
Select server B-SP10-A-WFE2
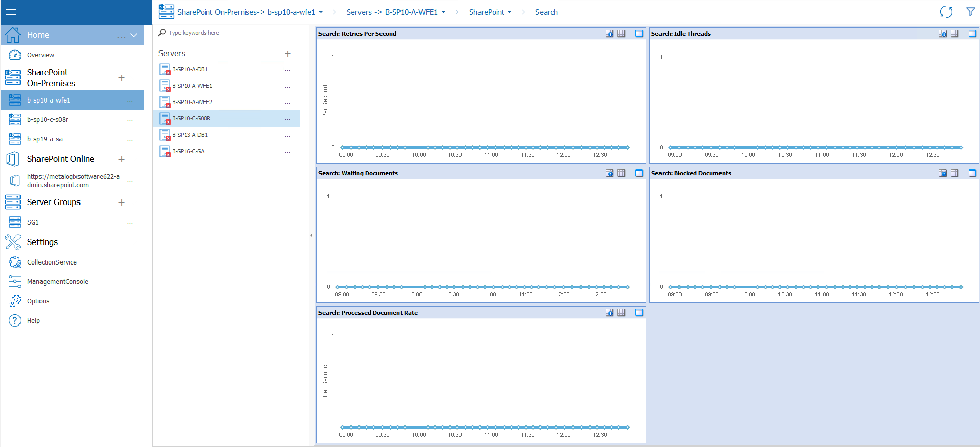(x=192, y=102)
